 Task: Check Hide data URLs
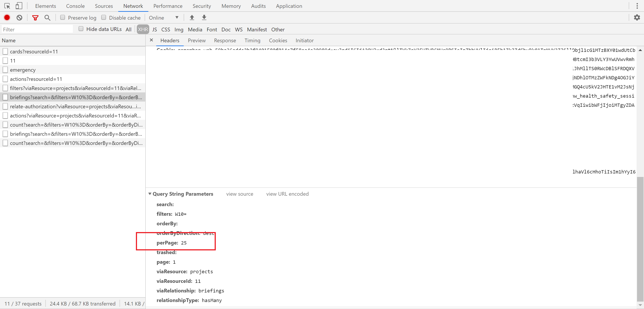tap(81, 29)
